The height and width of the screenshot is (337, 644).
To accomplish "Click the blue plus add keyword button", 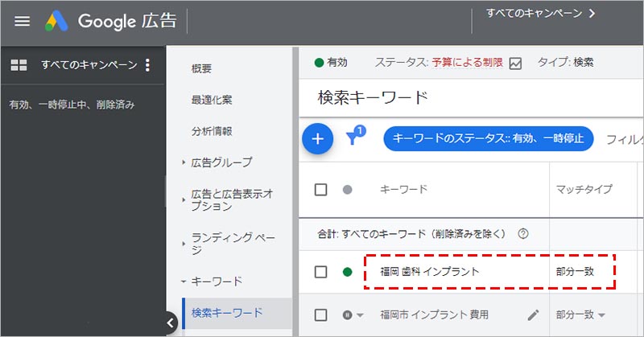I will [x=317, y=138].
